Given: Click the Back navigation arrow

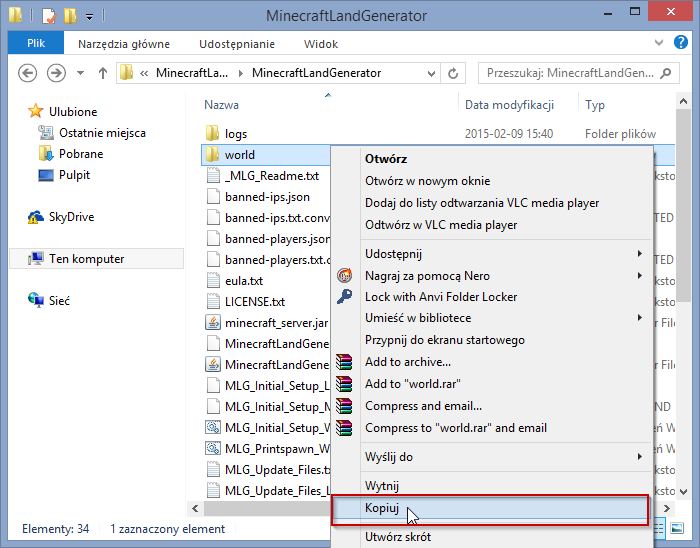Looking at the screenshot, I should pyautogui.click(x=27, y=73).
